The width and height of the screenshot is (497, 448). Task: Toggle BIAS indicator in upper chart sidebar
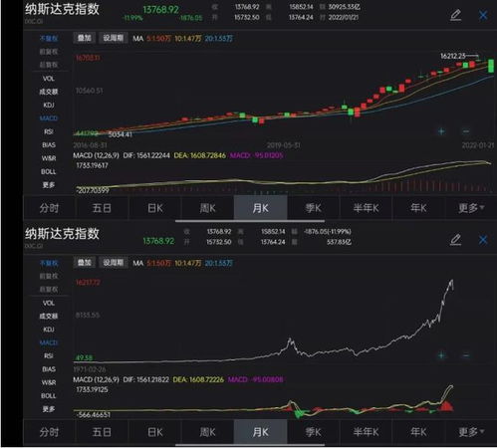click(x=49, y=145)
